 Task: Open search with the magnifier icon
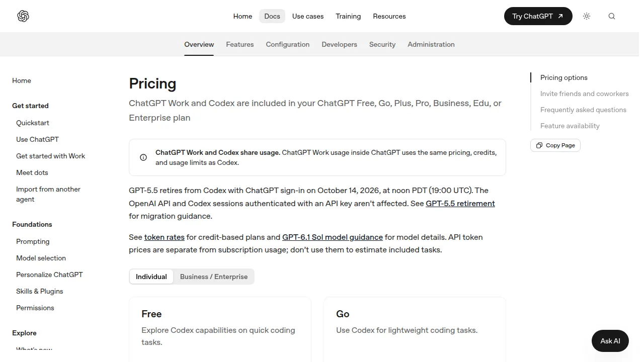612,16
